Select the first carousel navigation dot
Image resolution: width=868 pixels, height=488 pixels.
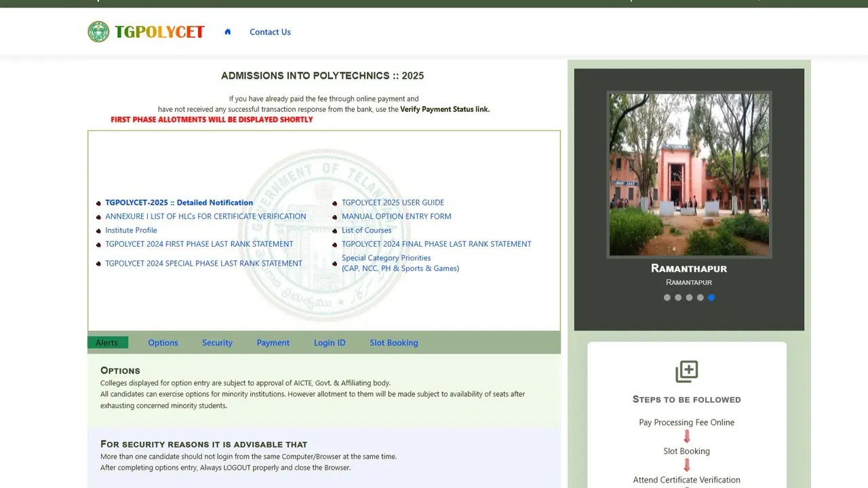point(667,297)
